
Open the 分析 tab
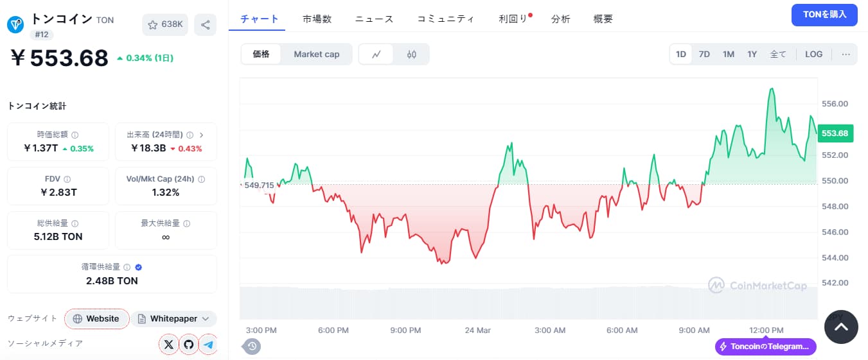(560, 19)
